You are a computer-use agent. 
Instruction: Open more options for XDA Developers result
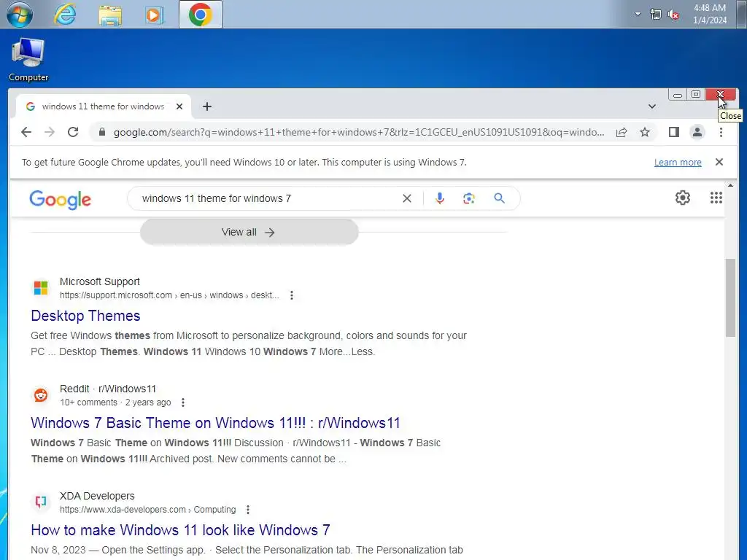pyautogui.click(x=248, y=510)
